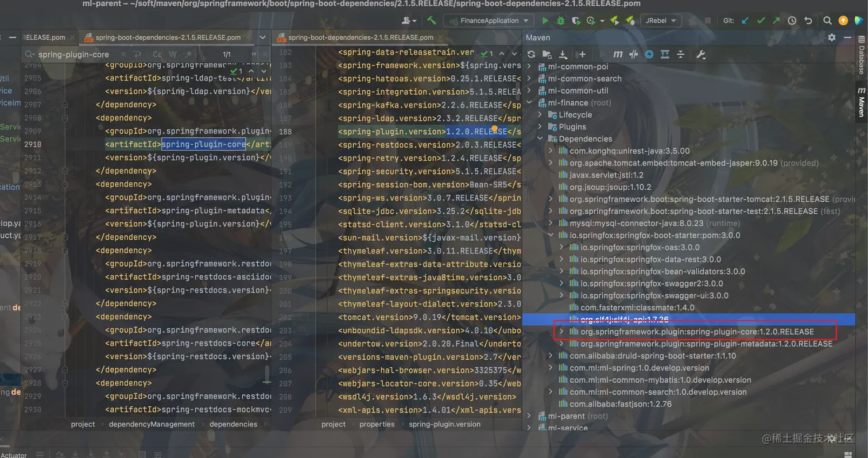The height and width of the screenshot is (458, 868).
Task: Expand ml-parent root module
Action: (x=529, y=416)
